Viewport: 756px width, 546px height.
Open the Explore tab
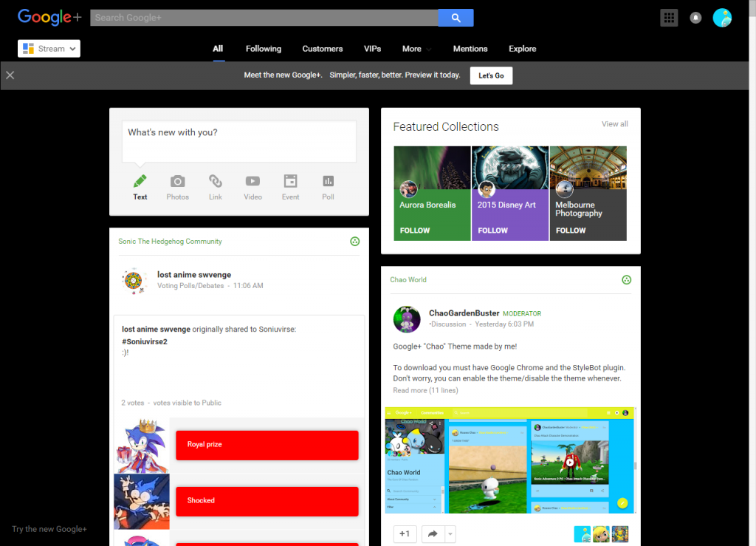click(x=522, y=49)
